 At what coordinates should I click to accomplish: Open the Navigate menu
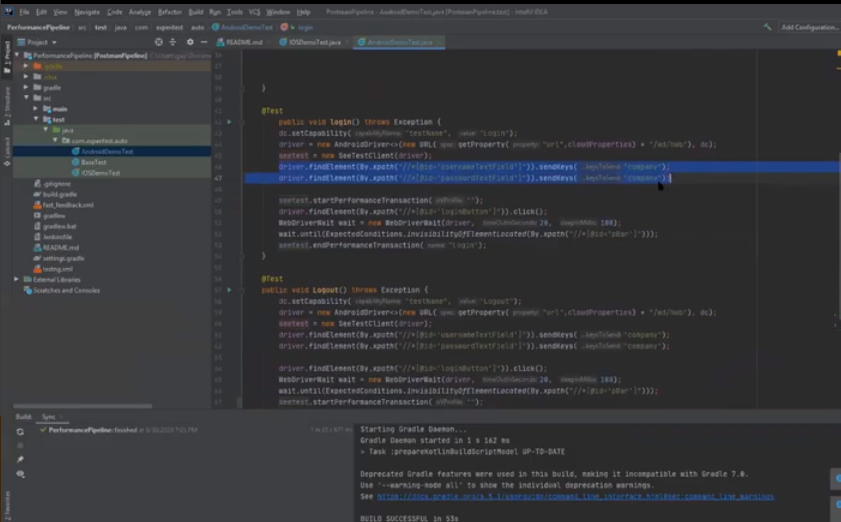click(87, 12)
